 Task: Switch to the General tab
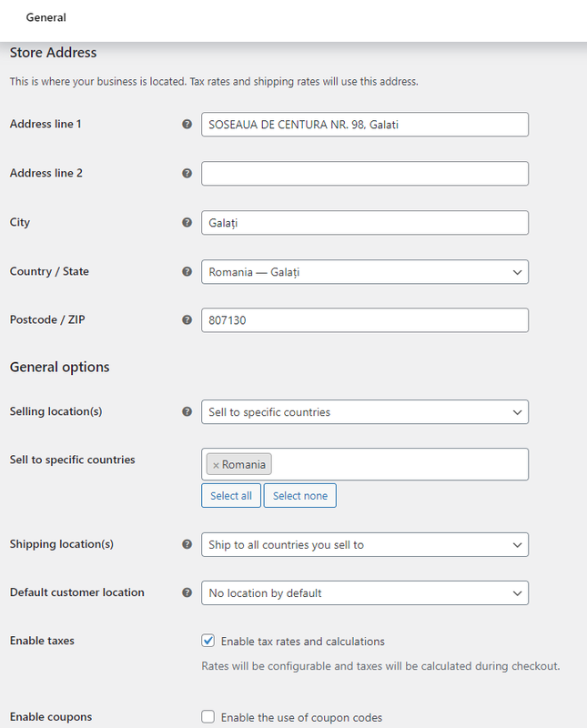click(46, 17)
